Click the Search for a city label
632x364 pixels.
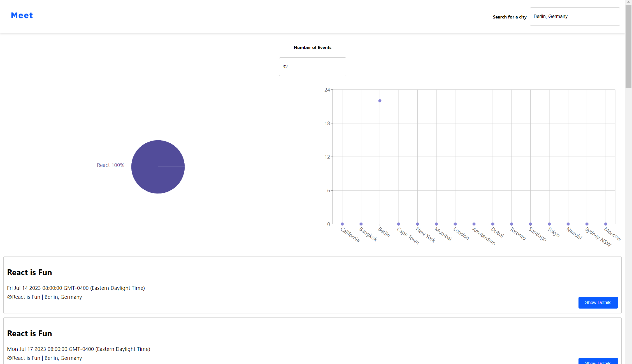[x=509, y=17]
